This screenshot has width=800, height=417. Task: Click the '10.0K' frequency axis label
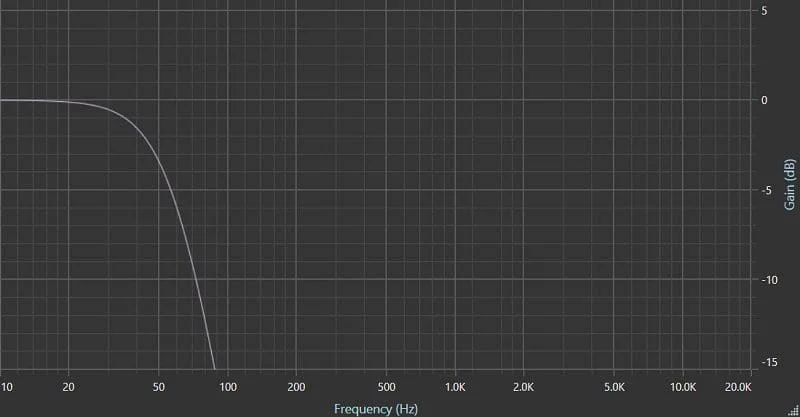[x=683, y=387]
